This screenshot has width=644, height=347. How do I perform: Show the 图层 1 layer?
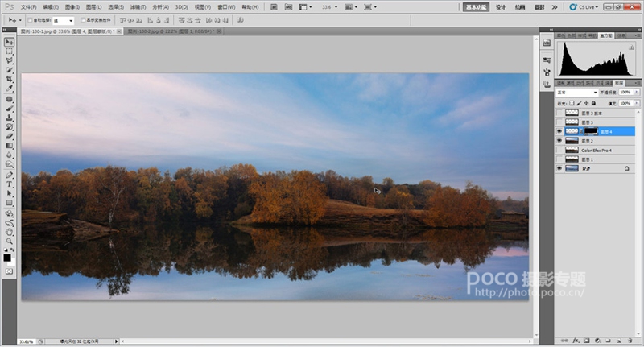pos(559,159)
